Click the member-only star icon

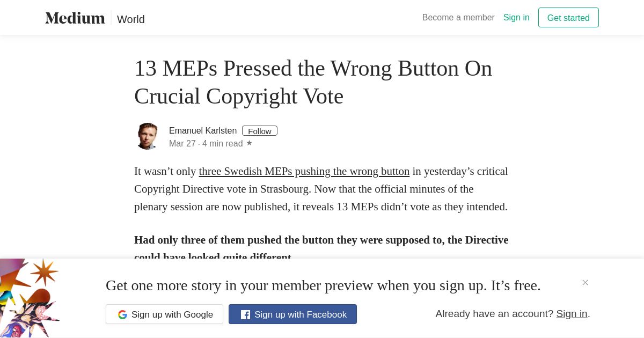pos(249,143)
